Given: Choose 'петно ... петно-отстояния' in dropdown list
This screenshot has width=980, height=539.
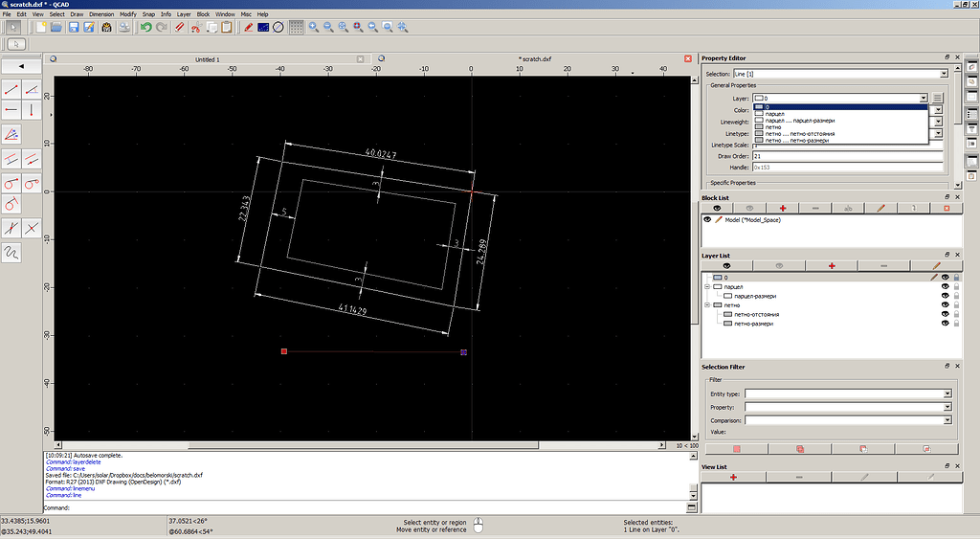Looking at the screenshot, I should coord(840,134).
